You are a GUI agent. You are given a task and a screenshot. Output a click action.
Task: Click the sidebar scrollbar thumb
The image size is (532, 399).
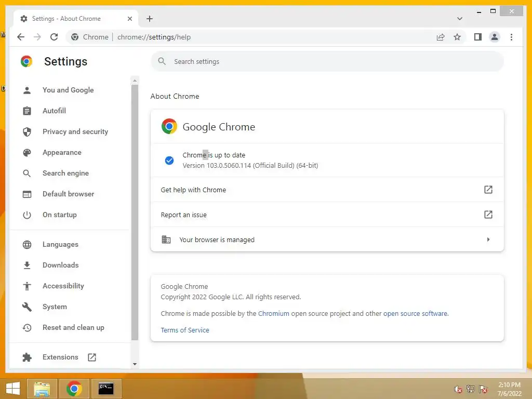pos(135,212)
